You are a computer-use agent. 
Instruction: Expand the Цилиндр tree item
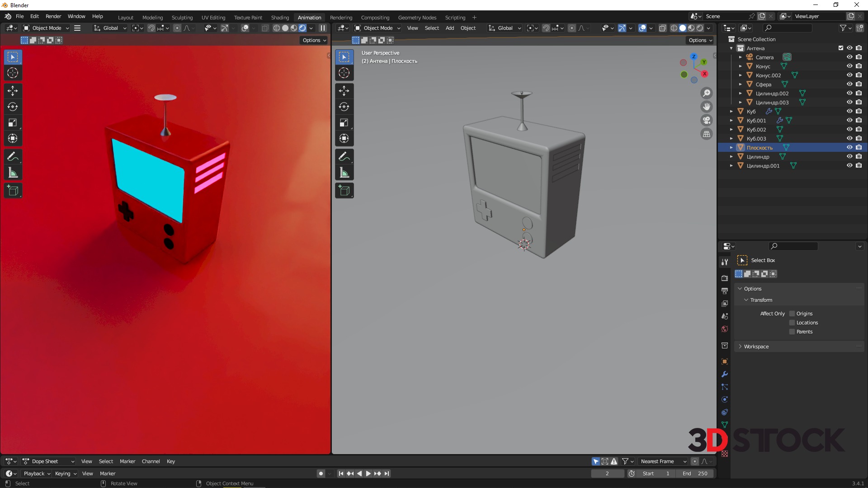pyautogui.click(x=731, y=157)
